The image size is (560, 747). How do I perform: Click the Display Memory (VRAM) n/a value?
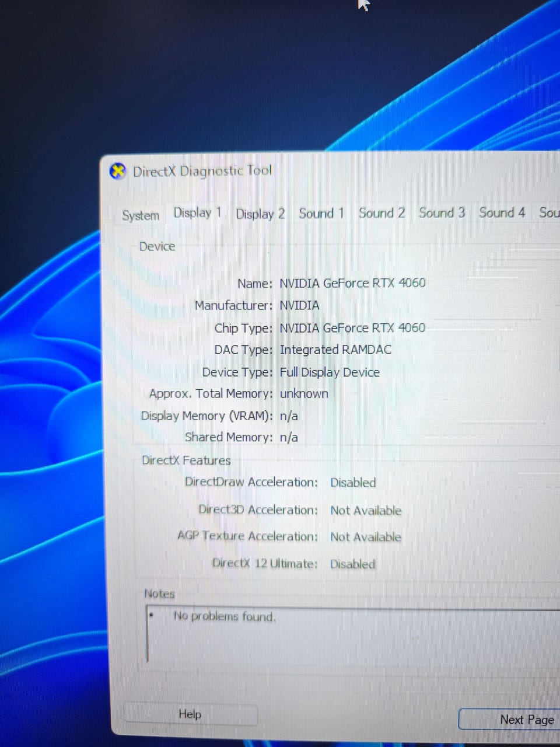[289, 416]
